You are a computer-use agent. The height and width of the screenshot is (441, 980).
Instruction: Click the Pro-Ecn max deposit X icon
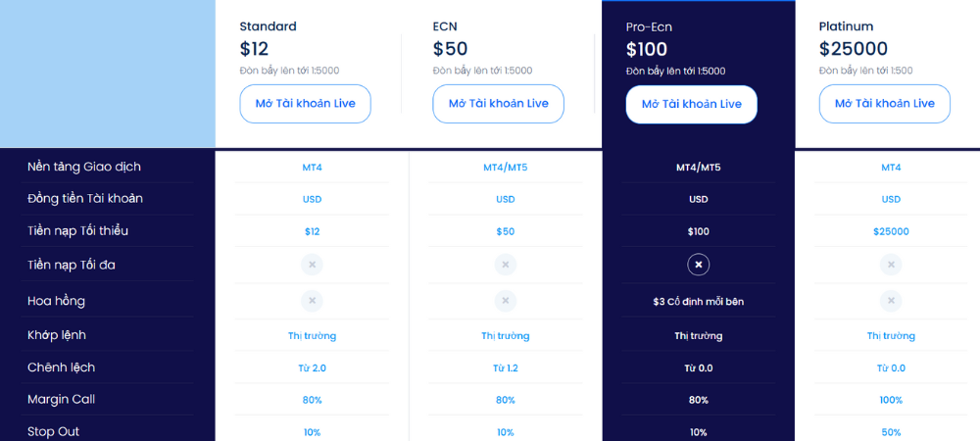coord(698,265)
